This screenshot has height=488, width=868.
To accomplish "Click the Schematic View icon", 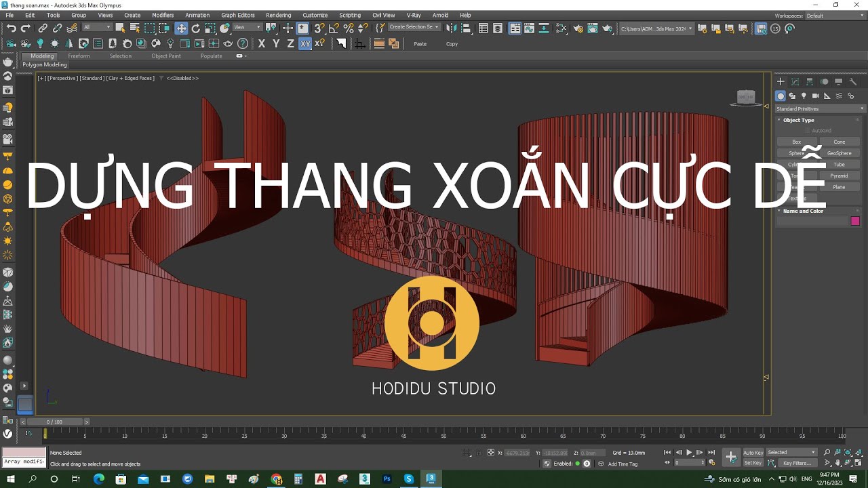I will pos(544,28).
